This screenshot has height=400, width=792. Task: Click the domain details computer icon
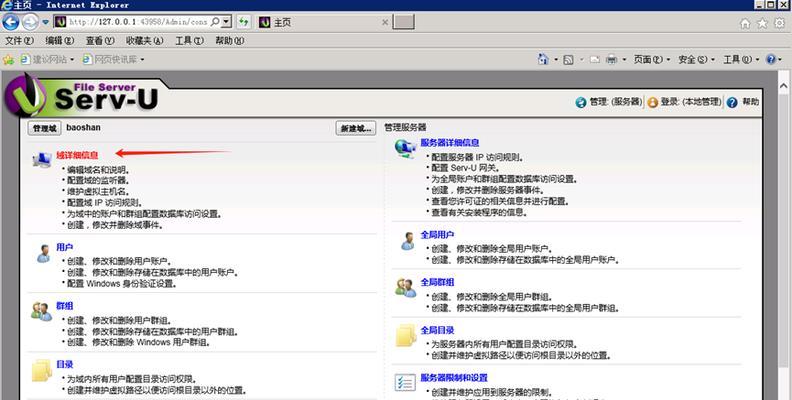tap(41, 159)
